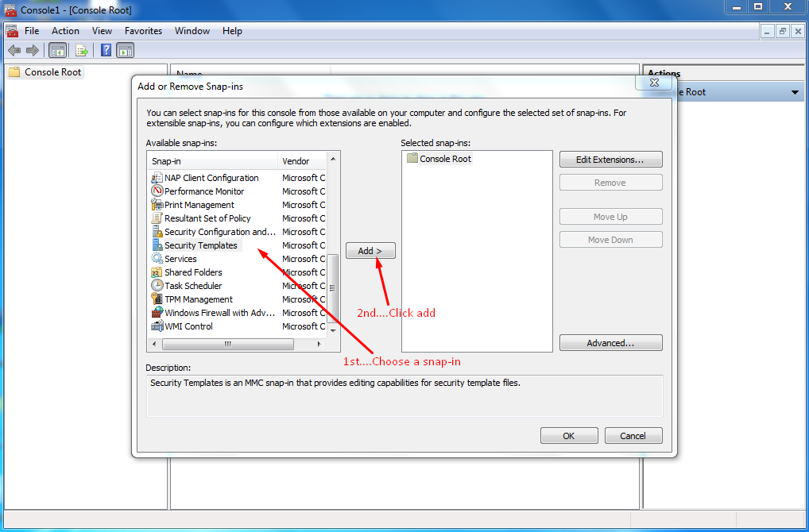The height and width of the screenshot is (532, 809).
Task: Select the Performance Monitor icon
Action: click(x=157, y=191)
